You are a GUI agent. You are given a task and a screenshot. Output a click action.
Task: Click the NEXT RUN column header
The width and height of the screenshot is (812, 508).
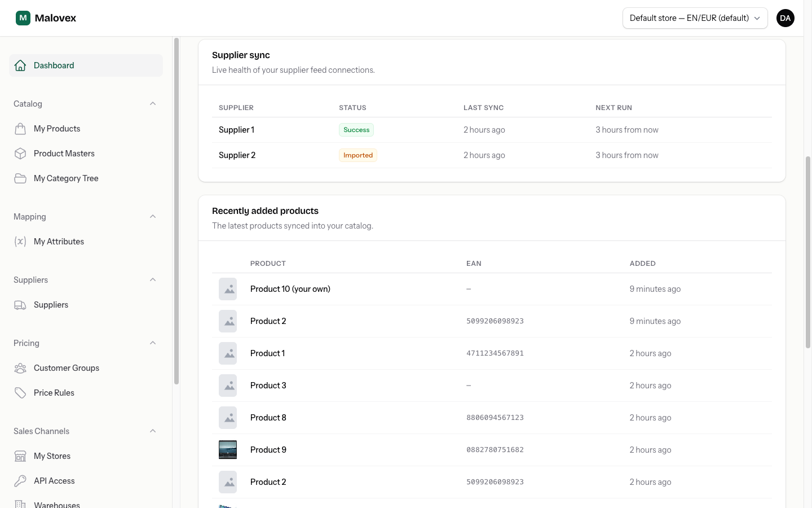coord(614,108)
